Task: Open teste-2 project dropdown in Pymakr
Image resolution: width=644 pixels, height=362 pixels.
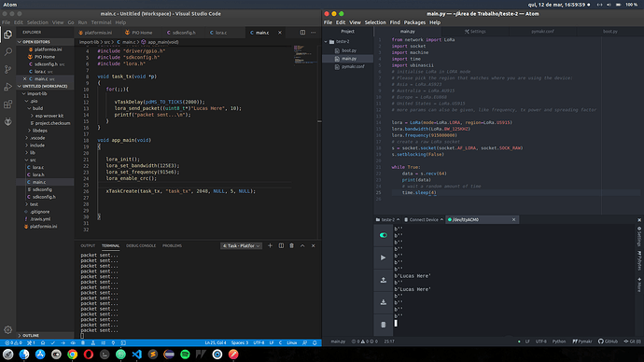Action: click(387, 219)
